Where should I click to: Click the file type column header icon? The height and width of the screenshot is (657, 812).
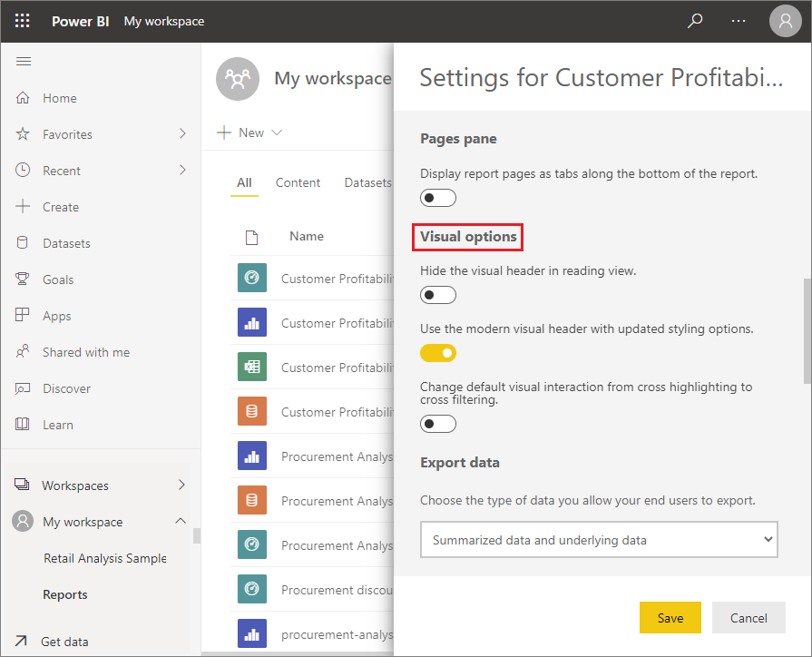(251, 238)
